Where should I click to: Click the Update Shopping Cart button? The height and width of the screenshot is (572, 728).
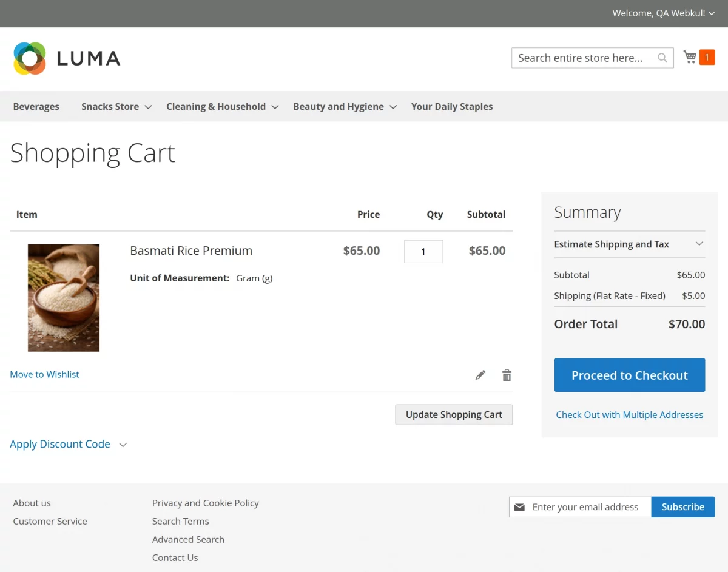pyautogui.click(x=454, y=414)
